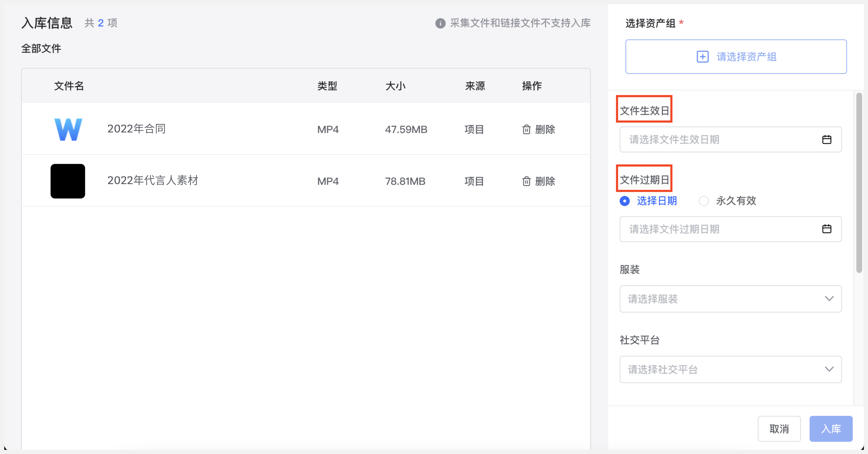
Task: Click the 服装 field label
Action: [x=629, y=270]
